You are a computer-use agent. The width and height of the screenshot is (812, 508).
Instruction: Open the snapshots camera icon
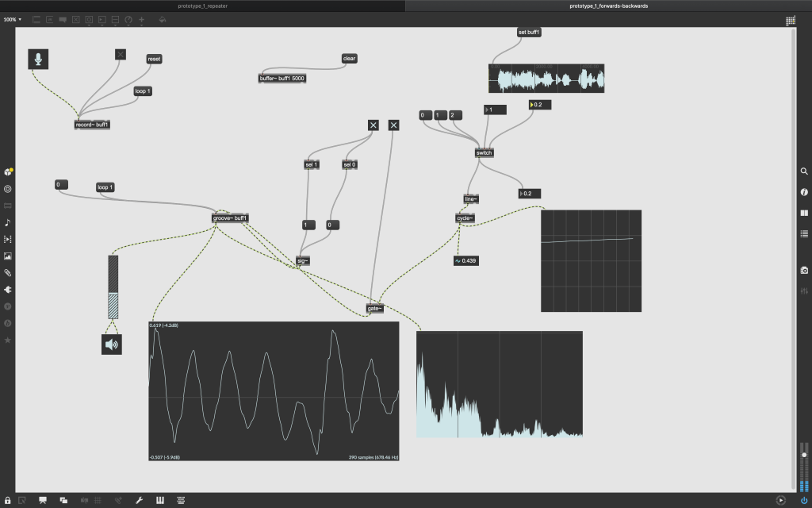(x=804, y=271)
